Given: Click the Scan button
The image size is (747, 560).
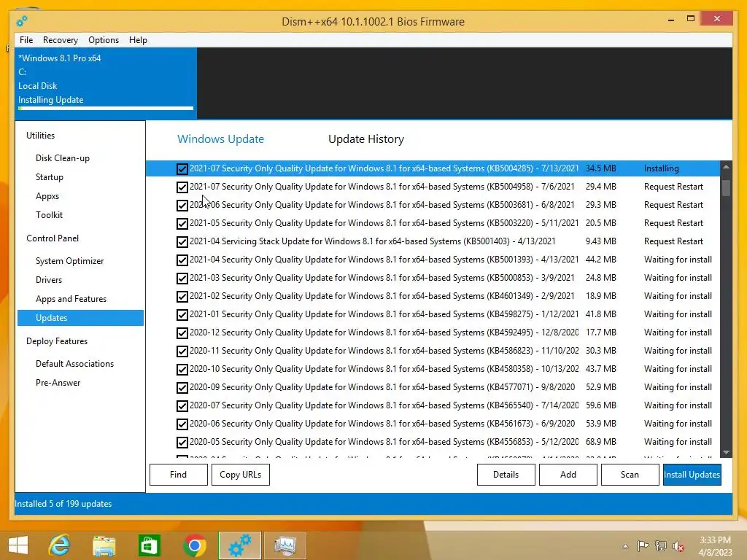Looking at the screenshot, I should pos(630,475).
